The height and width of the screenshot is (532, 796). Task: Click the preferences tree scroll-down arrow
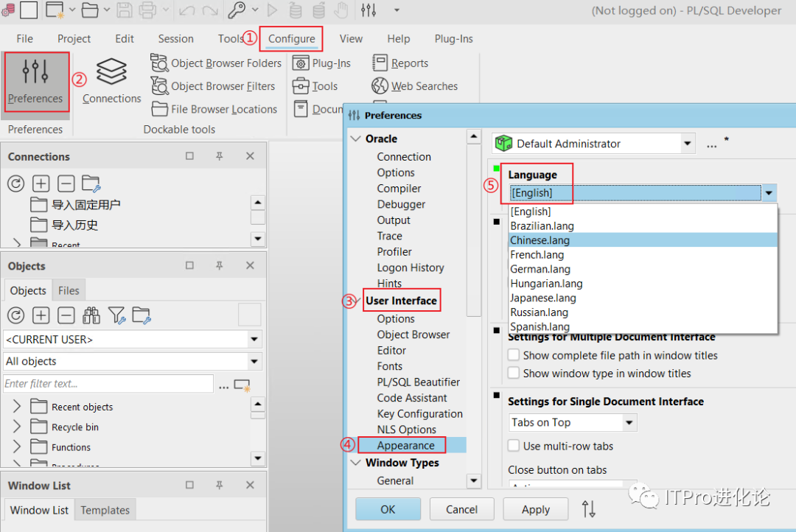[x=473, y=480]
